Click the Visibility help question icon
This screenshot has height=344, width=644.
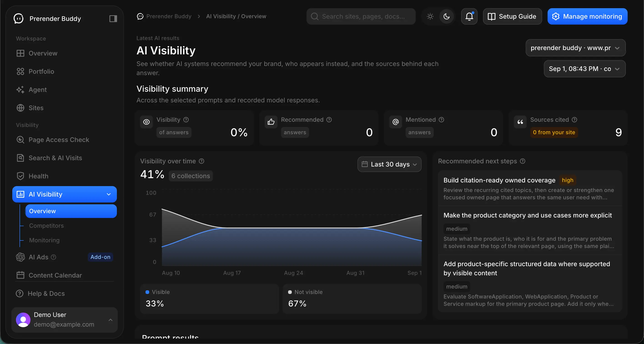pyautogui.click(x=186, y=120)
